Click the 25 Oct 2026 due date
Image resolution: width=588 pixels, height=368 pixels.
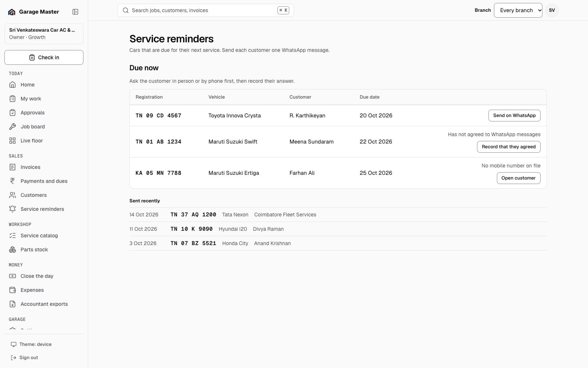[376, 173]
